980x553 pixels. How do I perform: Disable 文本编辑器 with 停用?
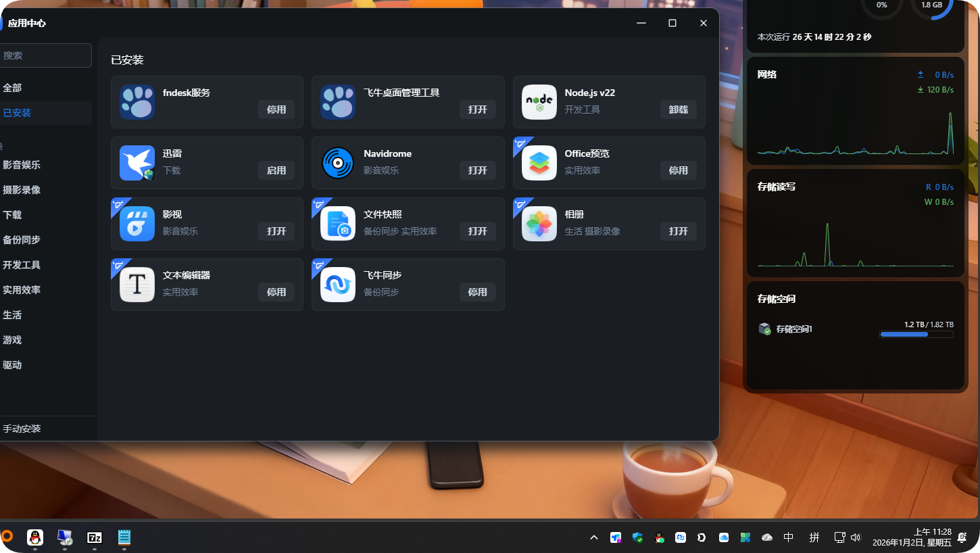[276, 292]
